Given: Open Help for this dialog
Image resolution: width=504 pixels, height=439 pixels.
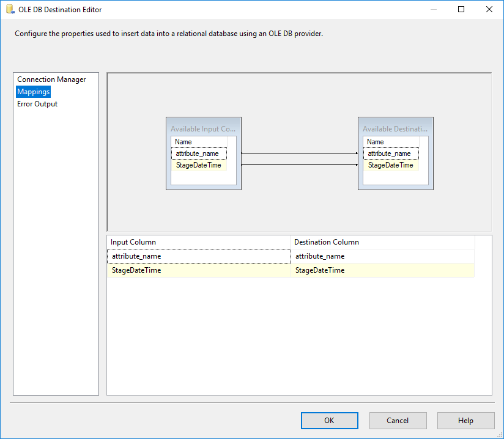Looking at the screenshot, I should [465, 421].
